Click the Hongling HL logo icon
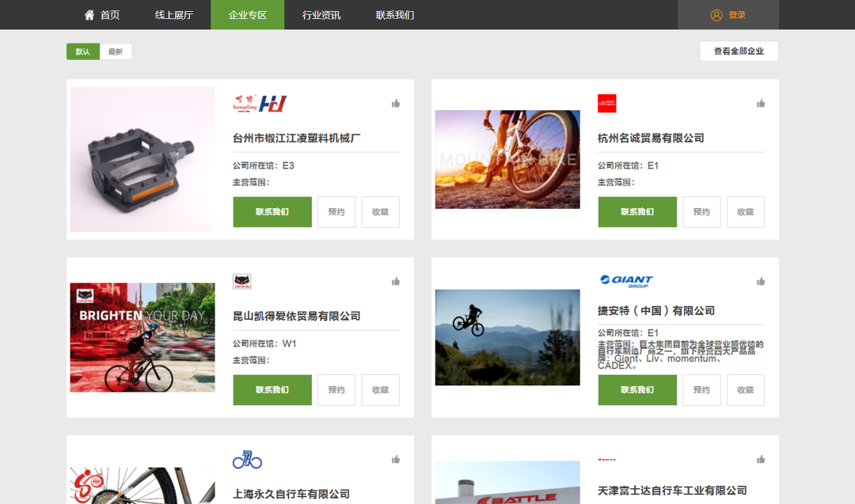The width and height of the screenshot is (855, 504). [260, 103]
